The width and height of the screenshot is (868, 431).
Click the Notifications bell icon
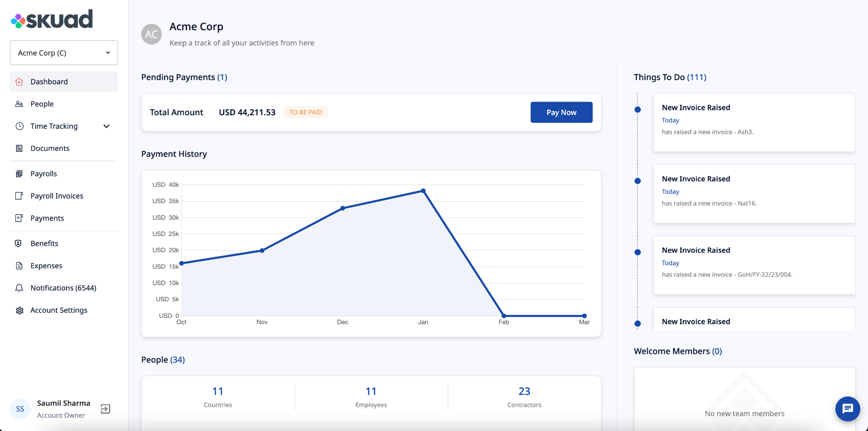pos(19,288)
